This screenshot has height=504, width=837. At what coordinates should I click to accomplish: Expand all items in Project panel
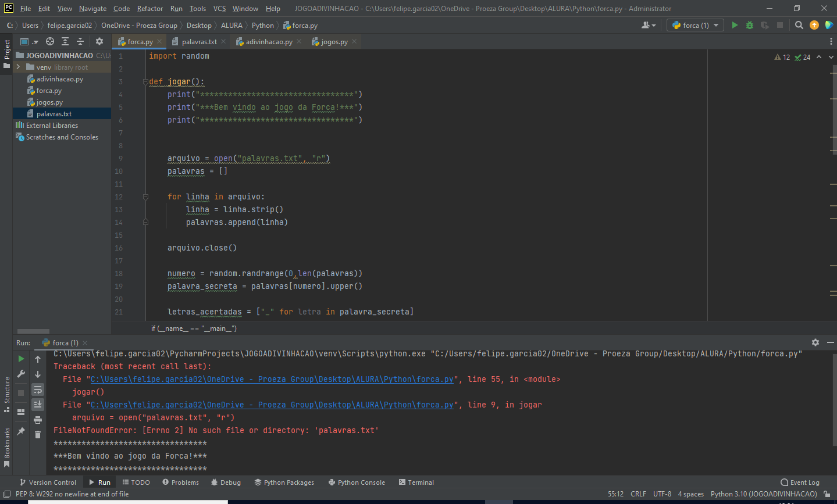[65, 41]
